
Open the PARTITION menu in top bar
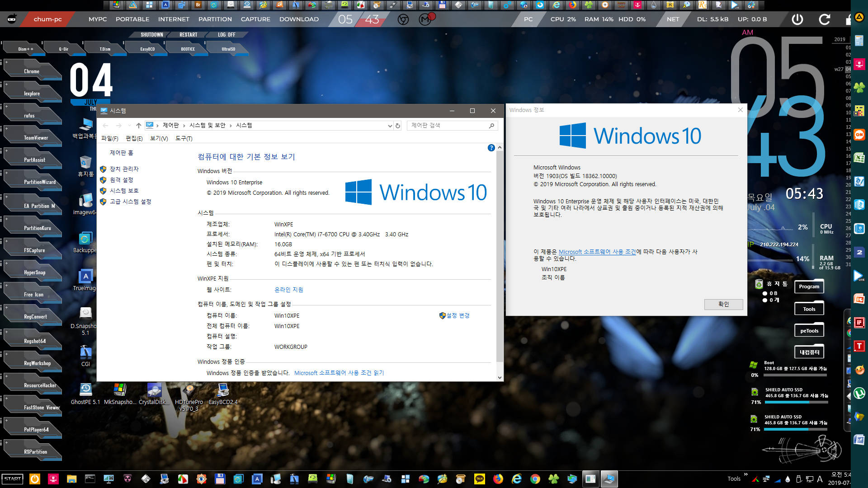point(215,19)
